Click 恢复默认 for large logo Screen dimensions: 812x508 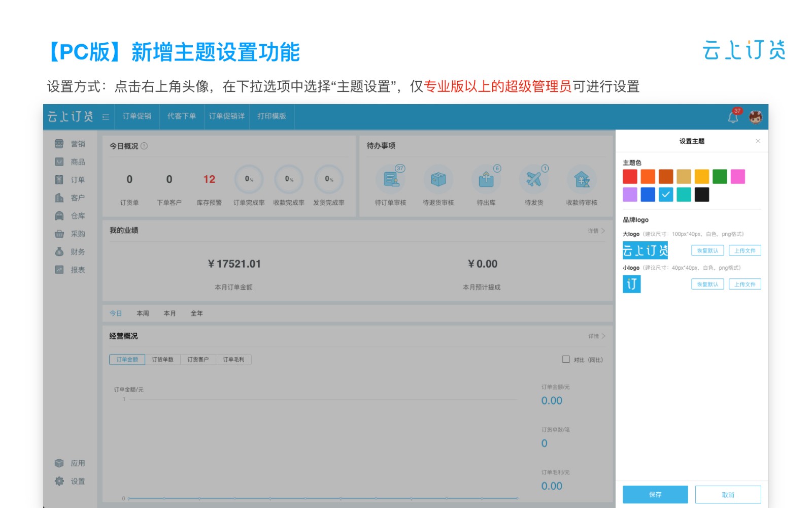(x=707, y=250)
